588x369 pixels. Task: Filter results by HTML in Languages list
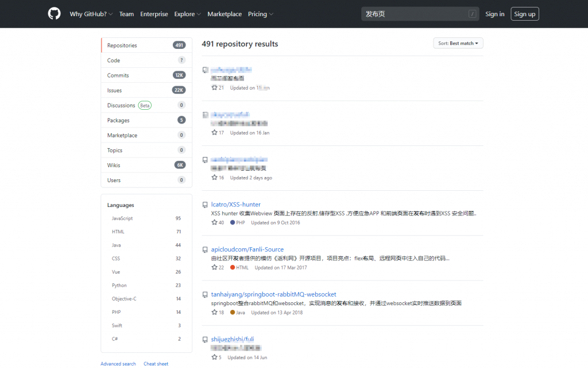146,232
